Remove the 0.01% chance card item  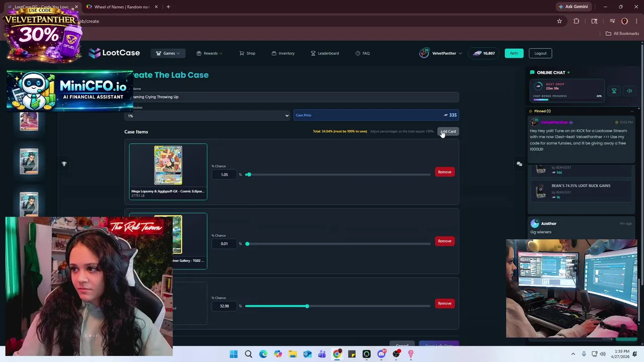tap(444, 241)
